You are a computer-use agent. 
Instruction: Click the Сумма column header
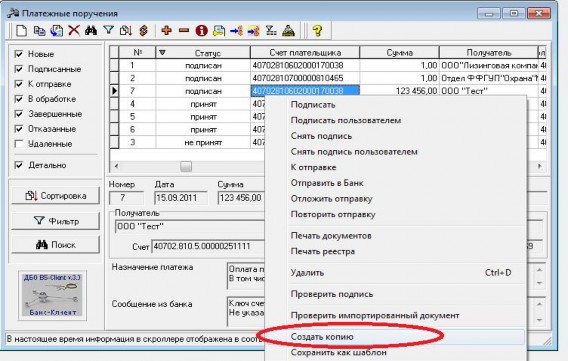tap(399, 53)
